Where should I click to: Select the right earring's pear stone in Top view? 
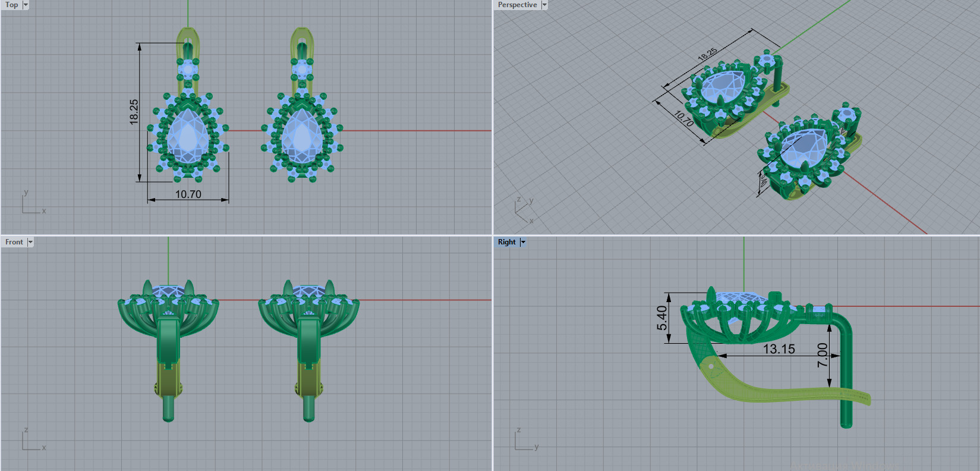click(x=302, y=137)
